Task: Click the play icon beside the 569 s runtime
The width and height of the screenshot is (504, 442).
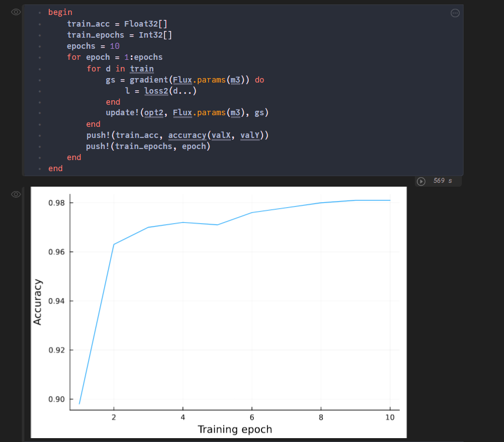Action: (421, 181)
